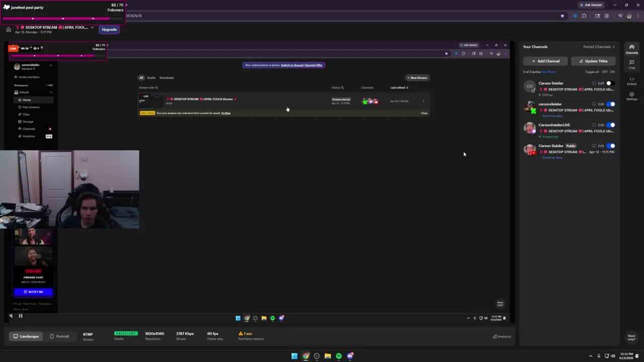This screenshot has height=362, width=644.
Task: Unmute the stream preview audio
Action: point(11,316)
